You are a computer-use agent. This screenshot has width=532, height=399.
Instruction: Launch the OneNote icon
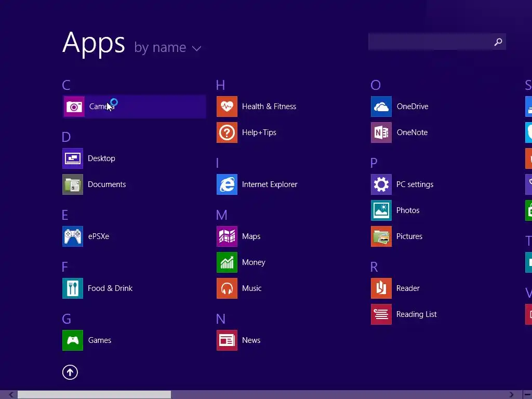(x=381, y=132)
